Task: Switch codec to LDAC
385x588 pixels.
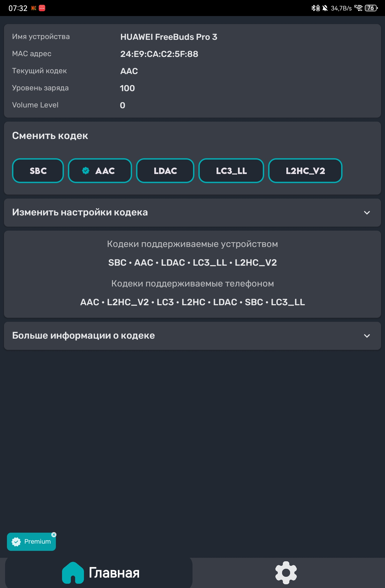Action: coord(165,171)
